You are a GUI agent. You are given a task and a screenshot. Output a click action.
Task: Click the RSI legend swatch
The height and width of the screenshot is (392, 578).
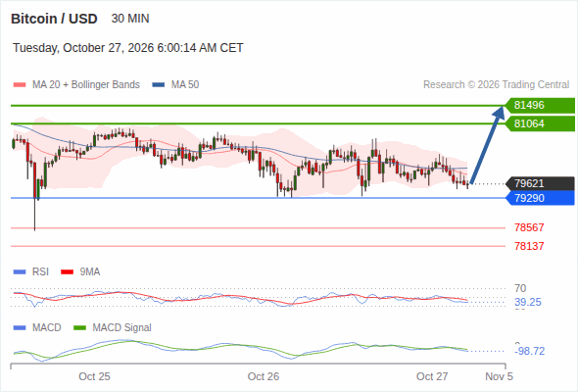[20, 272]
